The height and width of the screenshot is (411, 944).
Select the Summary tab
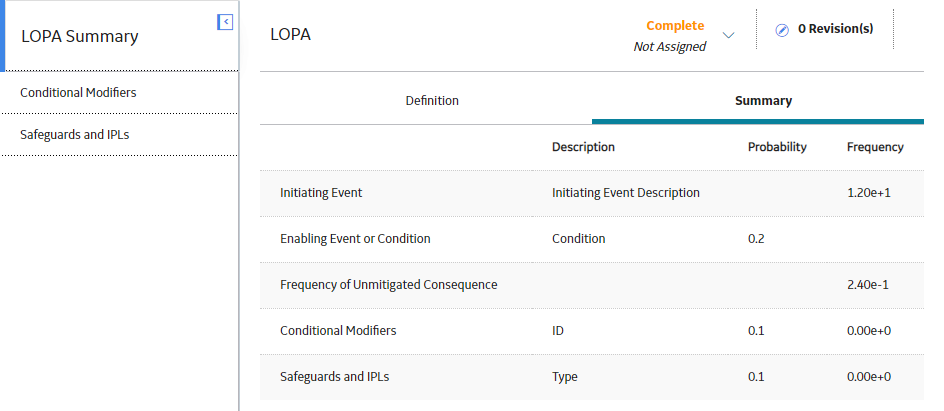[x=763, y=100]
